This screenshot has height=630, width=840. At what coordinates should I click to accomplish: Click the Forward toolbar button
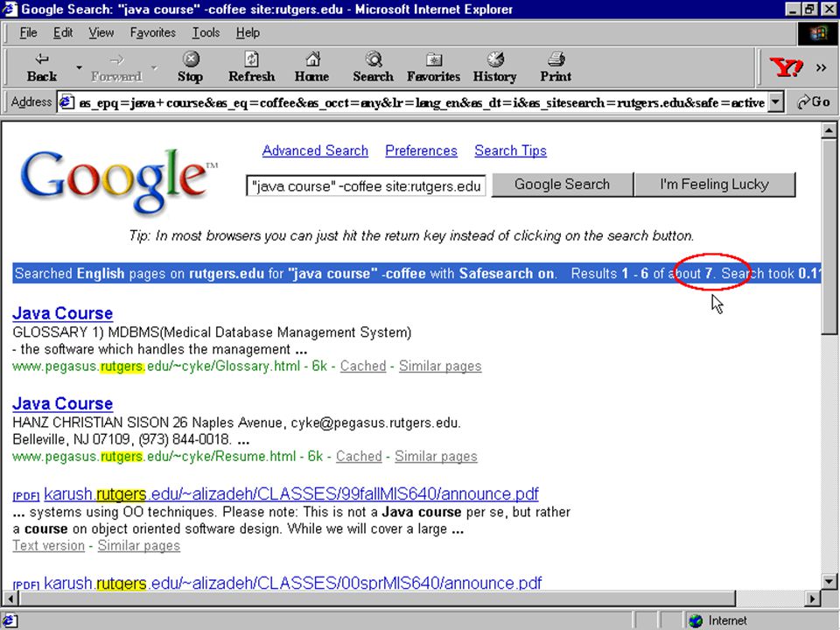click(x=116, y=67)
